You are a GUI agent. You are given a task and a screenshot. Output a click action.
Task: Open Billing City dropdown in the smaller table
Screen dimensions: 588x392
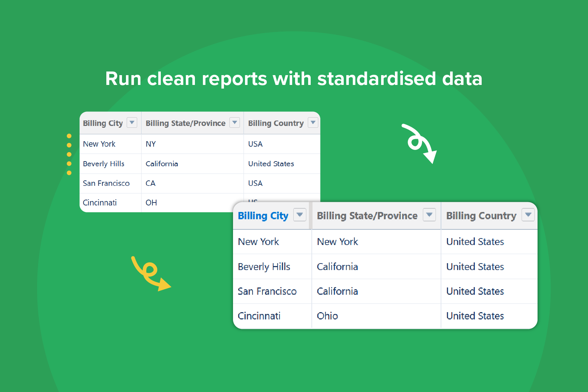pos(132,123)
